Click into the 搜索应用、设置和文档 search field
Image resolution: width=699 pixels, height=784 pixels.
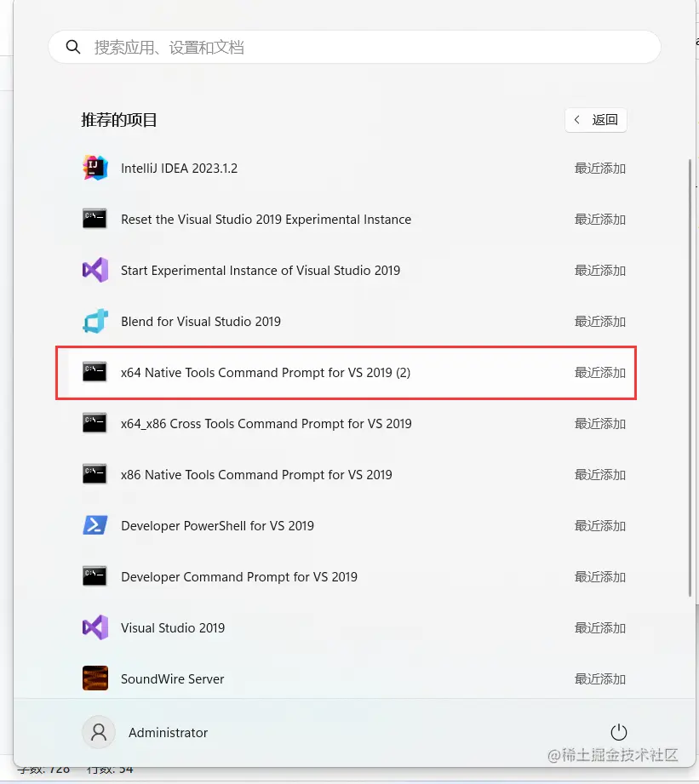[x=354, y=47]
